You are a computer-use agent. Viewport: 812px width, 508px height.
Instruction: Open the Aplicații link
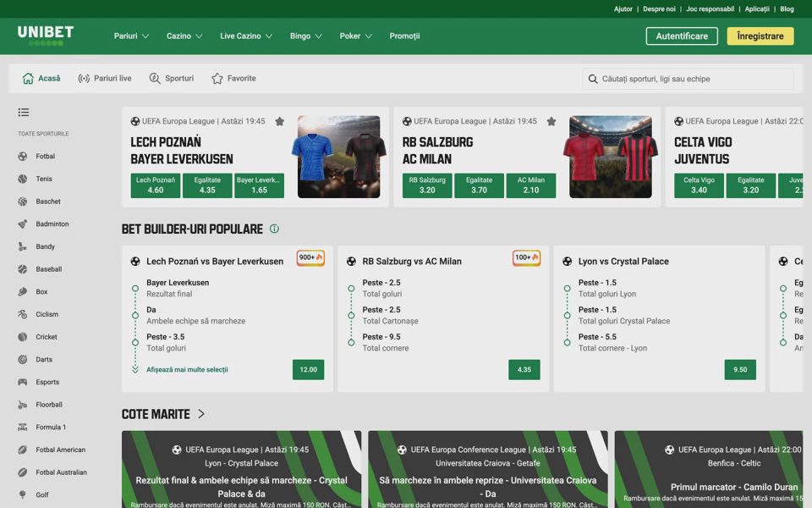[x=757, y=8]
